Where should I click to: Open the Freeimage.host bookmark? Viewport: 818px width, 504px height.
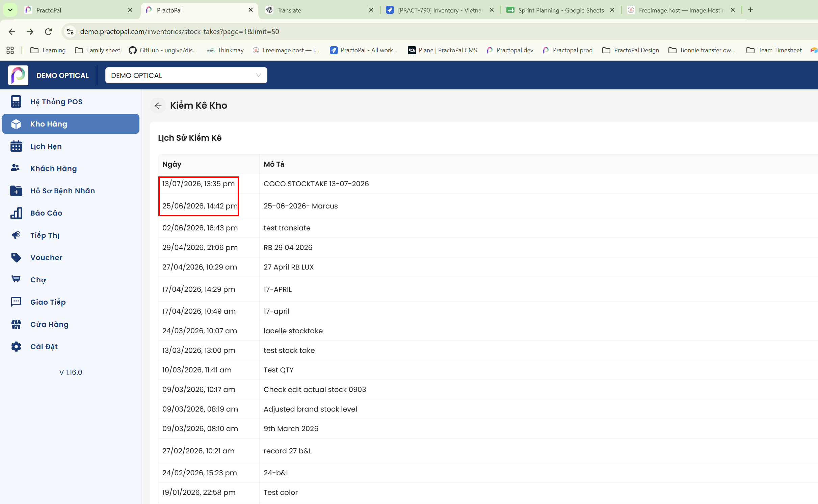point(286,50)
